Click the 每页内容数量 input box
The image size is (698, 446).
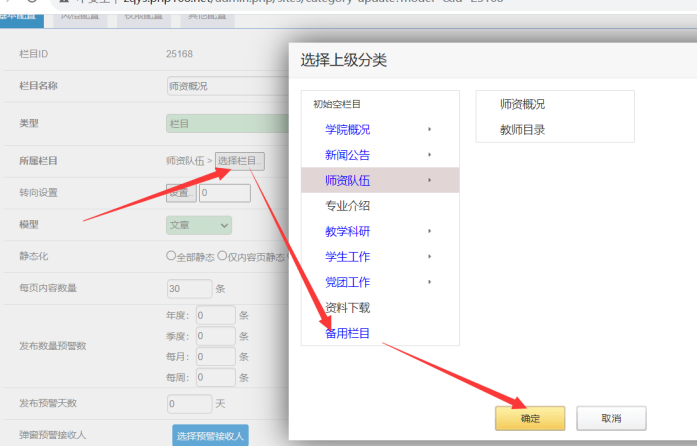(x=189, y=288)
